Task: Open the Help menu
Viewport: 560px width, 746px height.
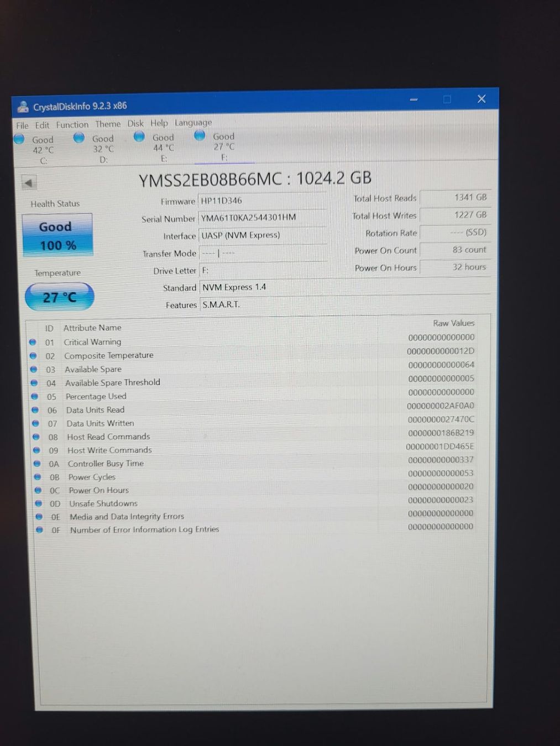Action: pyautogui.click(x=159, y=123)
